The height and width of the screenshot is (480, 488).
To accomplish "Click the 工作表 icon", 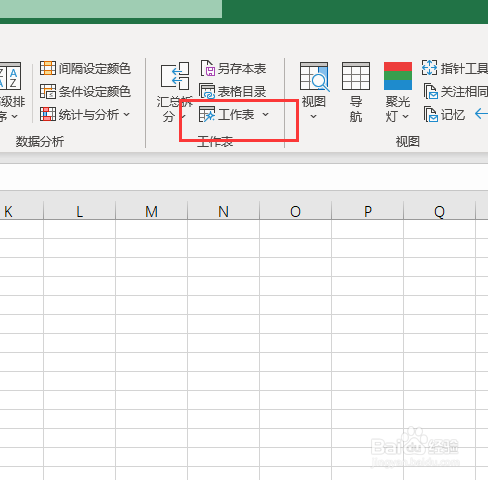I will (207, 114).
